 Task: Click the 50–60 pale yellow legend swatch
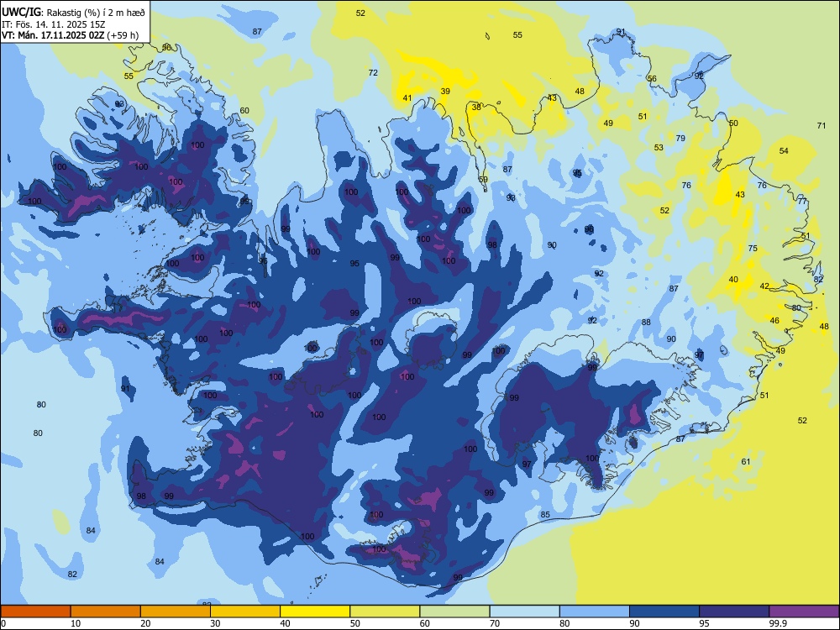pos(385,612)
